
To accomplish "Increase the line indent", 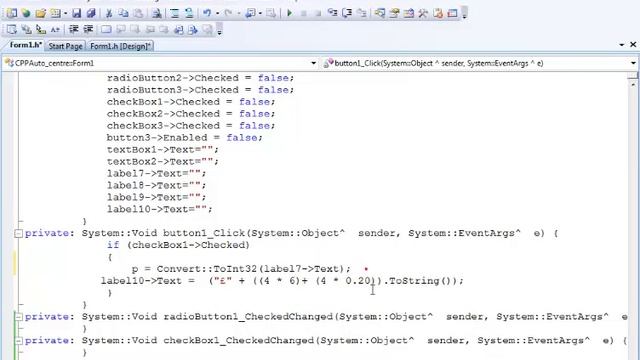I will [x=88, y=29].
